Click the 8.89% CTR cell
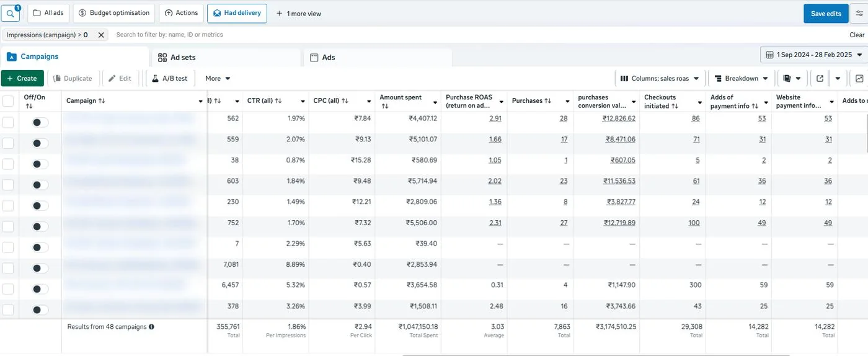 [294, 265]
